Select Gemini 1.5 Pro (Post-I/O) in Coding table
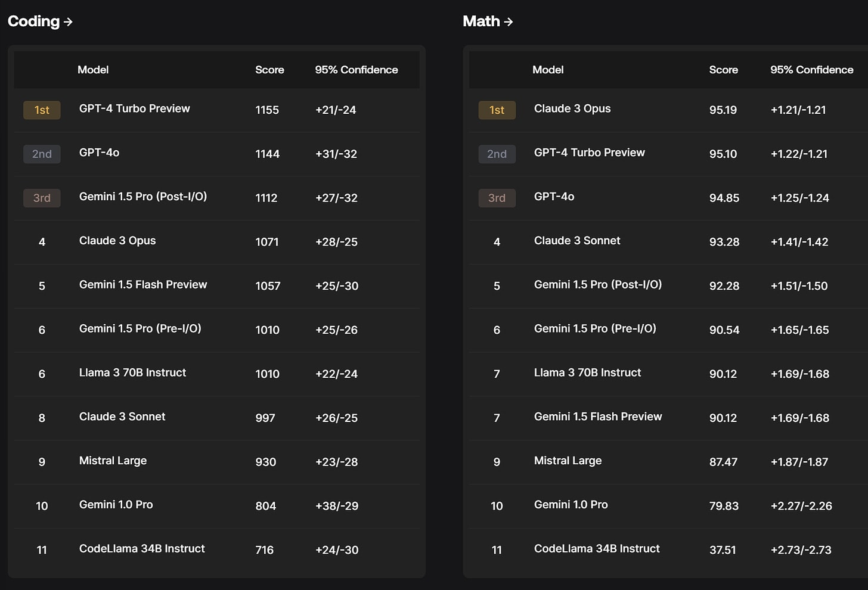The height and width of the screenshot is (590, 868). click(x=143, y=197)
